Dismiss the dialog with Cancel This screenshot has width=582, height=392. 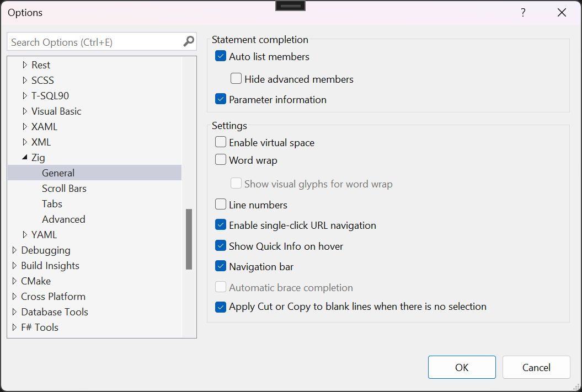click(x=536, y=367)
